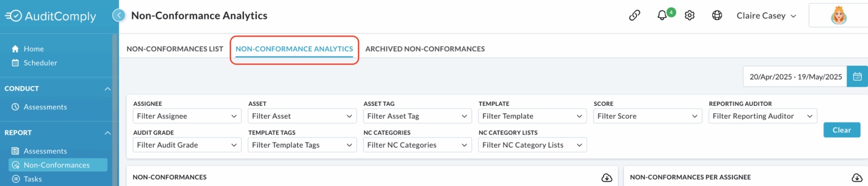Click the Clear filters button
Image resolution: width=868 pixels, height=186 pixels.
click(842, 130)
